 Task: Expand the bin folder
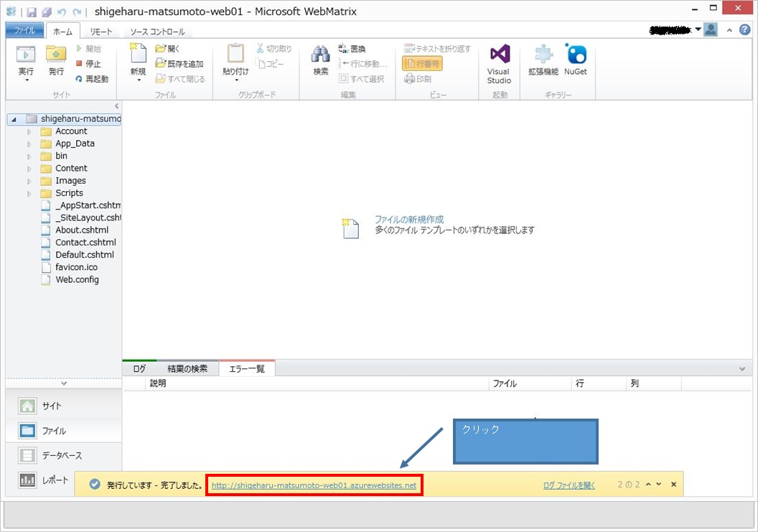(x=29, y=157)
